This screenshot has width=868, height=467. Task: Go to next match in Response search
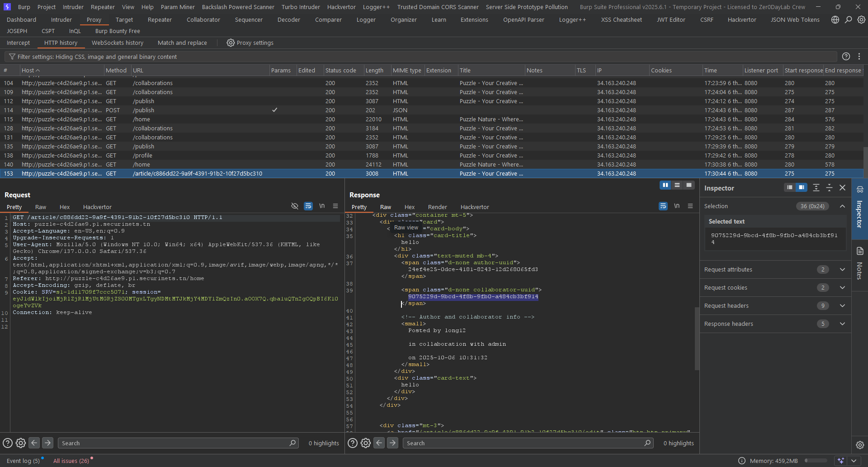point(392,443)
